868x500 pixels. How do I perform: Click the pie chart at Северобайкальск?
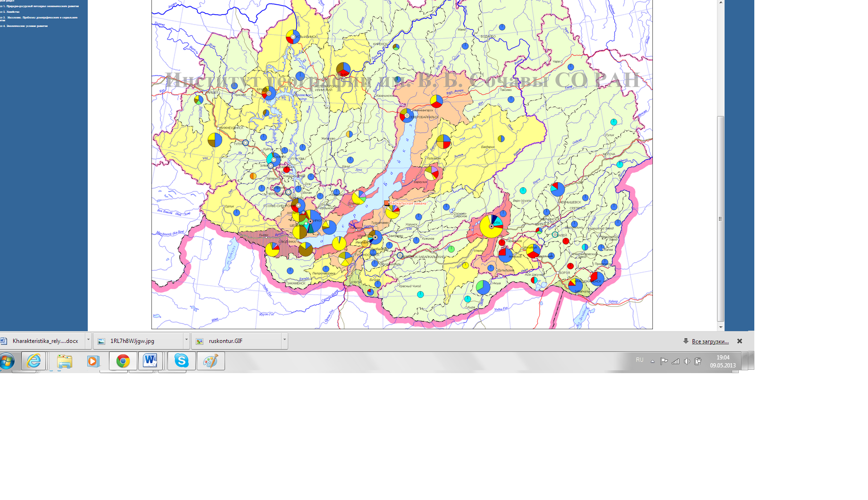[x=407, y=115]
